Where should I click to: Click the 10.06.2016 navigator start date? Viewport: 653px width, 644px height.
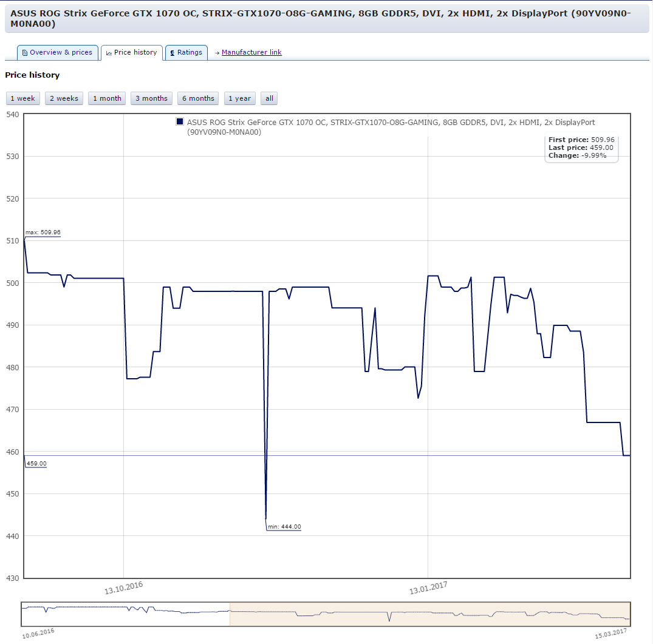click(x=38, y=634)
